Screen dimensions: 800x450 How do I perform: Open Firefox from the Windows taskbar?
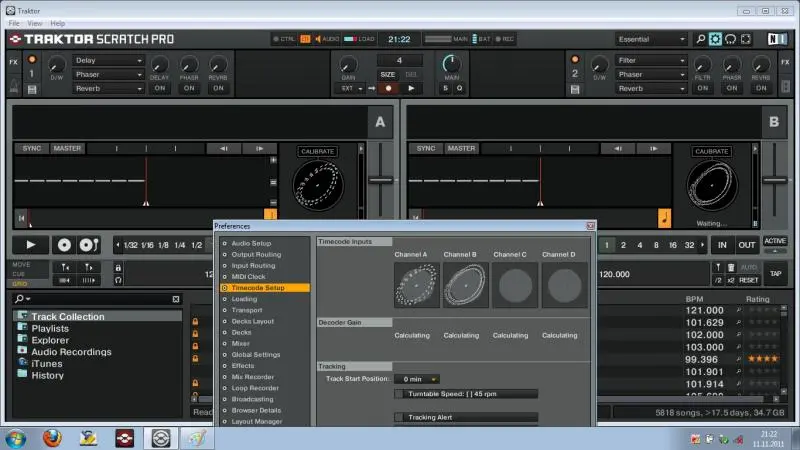pos(52,437)
